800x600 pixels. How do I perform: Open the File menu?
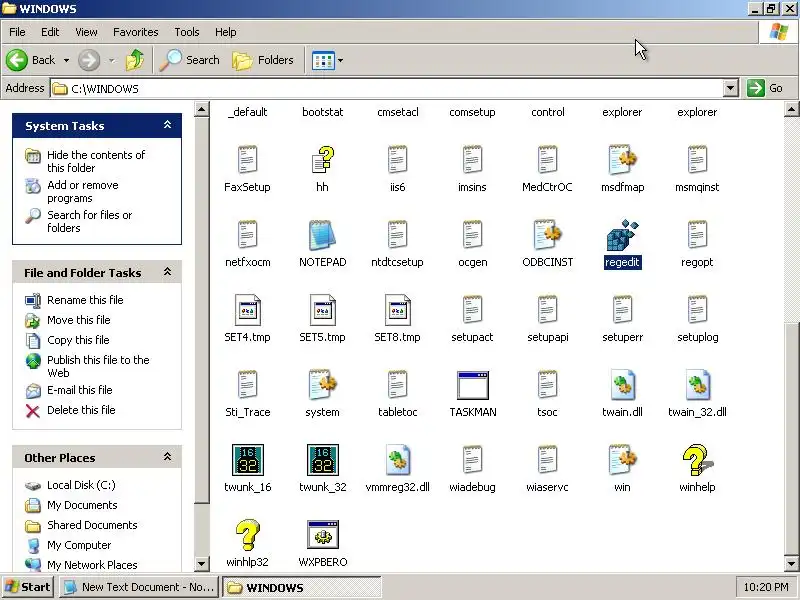pyautogui.click(x=17, y=32)
